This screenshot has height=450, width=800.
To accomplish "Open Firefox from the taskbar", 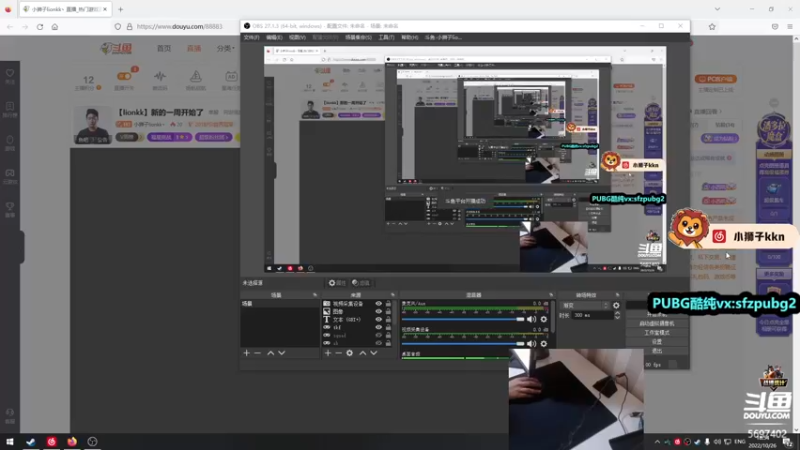I will (x=72, y=441).
